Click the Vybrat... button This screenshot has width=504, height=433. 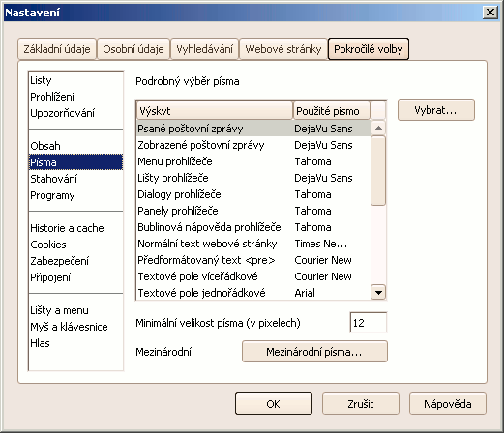436,110
